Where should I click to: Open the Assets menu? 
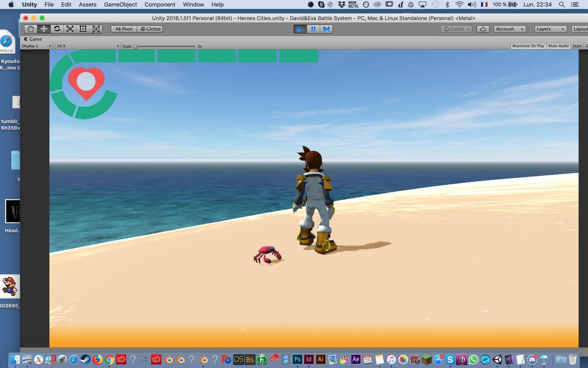pos(88,5)
